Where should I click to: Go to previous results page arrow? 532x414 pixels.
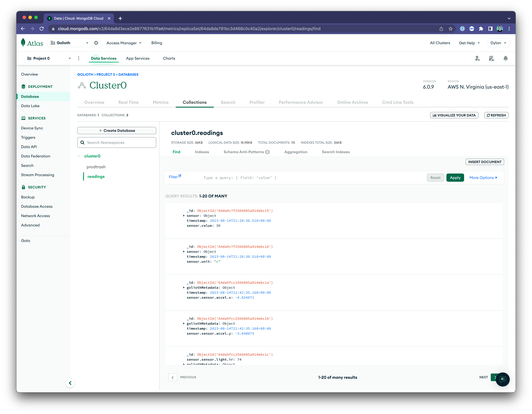click(x=173, y=377)
